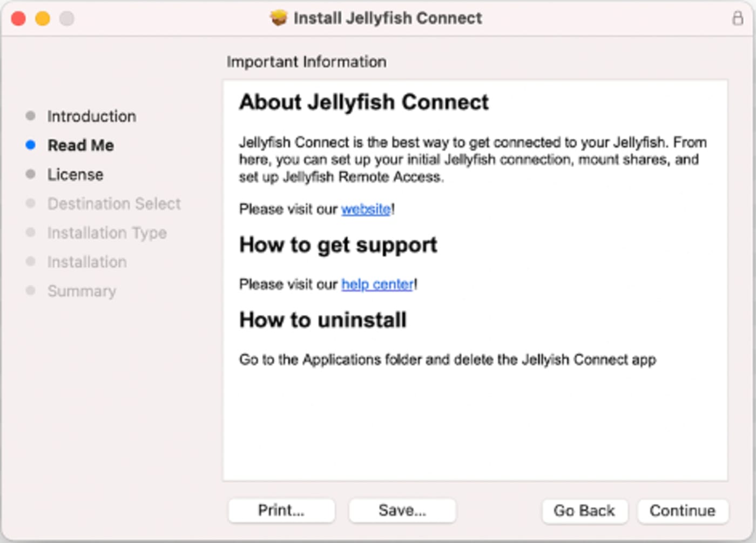Select the Introduction step in the sidebar
The image size is (756, 543).
click(91, 116)
